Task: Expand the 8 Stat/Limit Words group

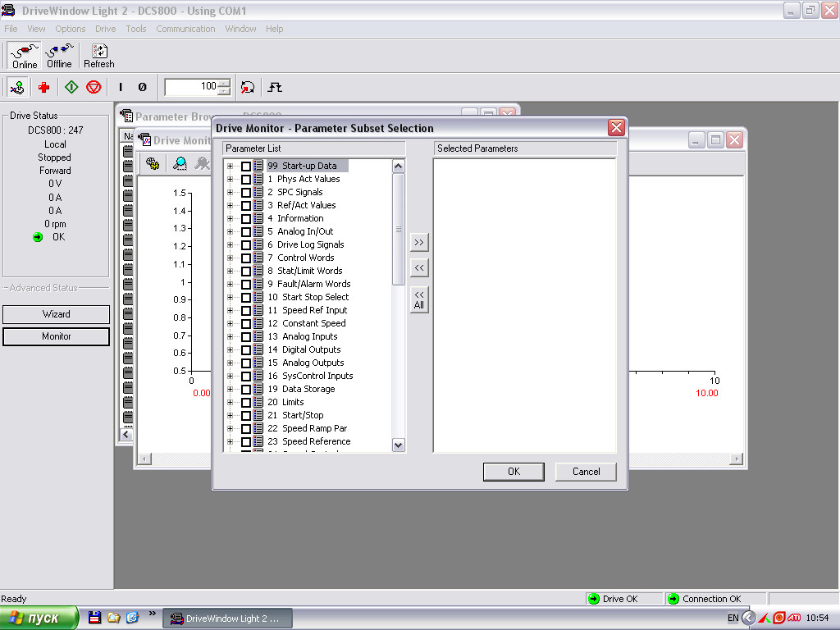Action: [231, 271]
